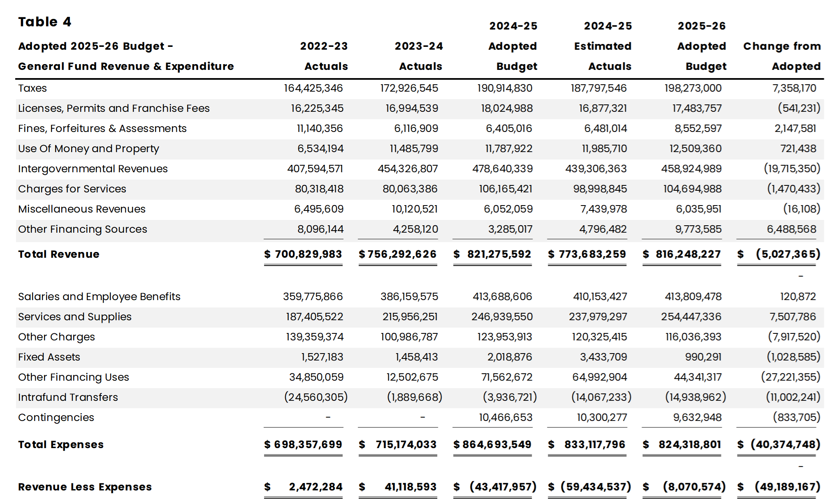Select the Licenses, Permits and Franchise Fees label

tap(114, 109)
